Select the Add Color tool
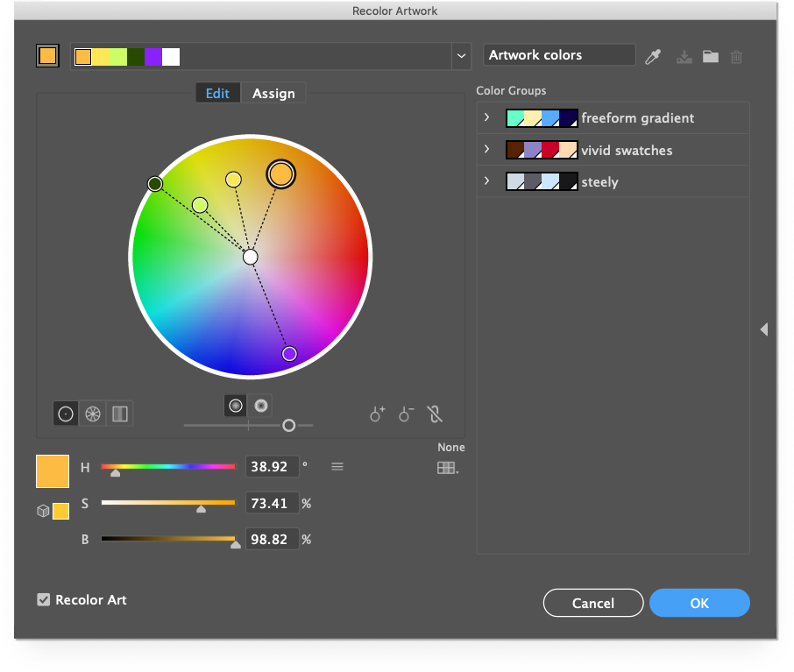 point(377,414)
